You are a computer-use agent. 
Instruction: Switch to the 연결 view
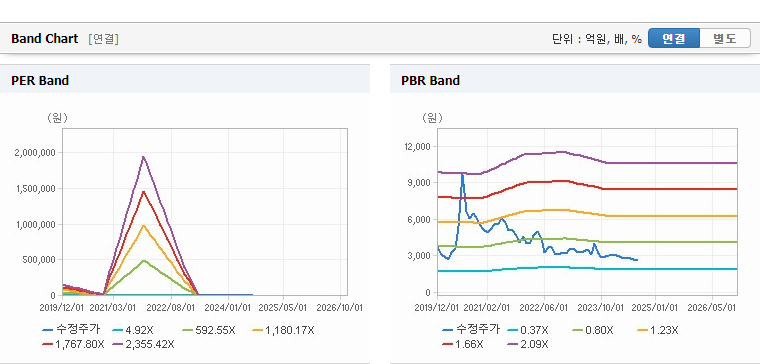(x=674, y=38)
